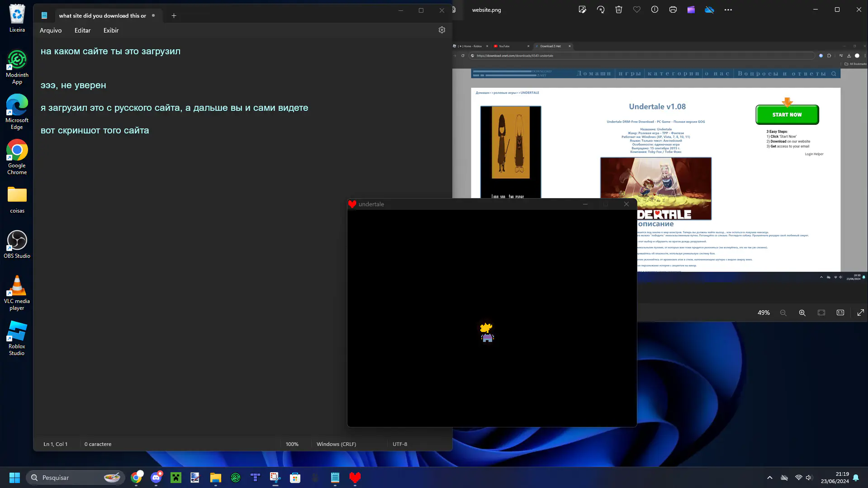
Task: Click Windows (CRLF) line ending status
Action: tap(336, 444)
